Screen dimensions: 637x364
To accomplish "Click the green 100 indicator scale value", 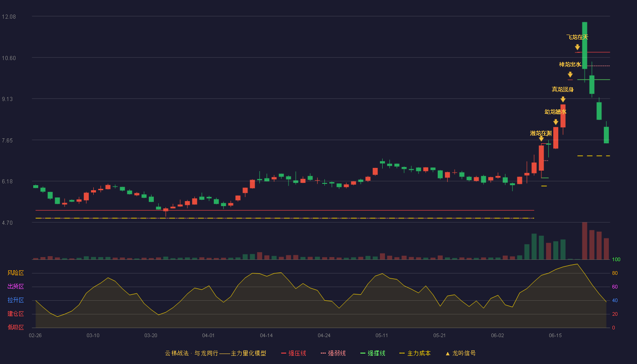I will pyautogui.click(x=616, y=260).
